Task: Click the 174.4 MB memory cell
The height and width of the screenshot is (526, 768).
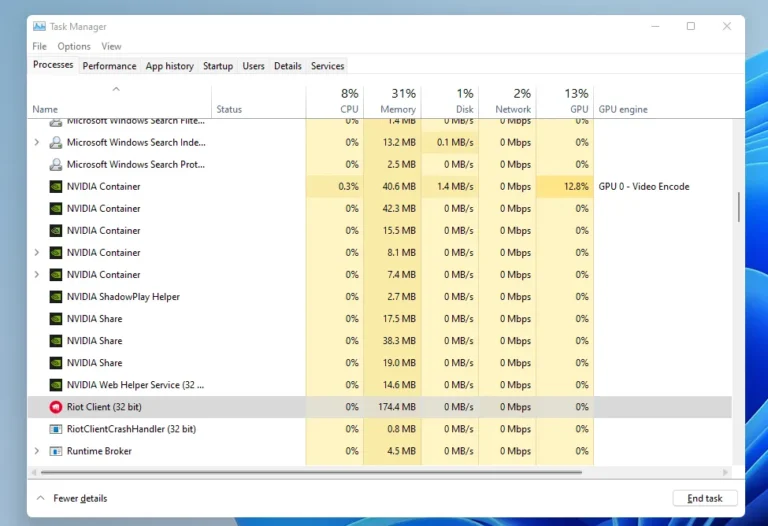Action: pos(392,407)
